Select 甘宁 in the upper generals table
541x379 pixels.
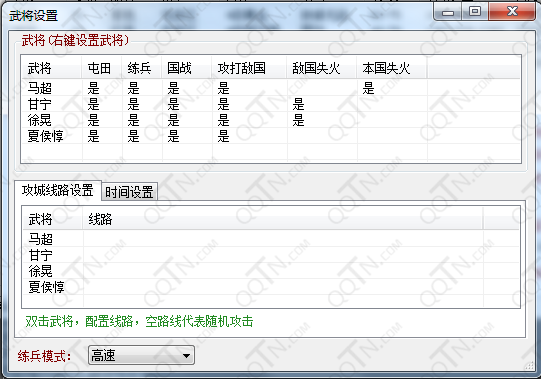(x=40, y=104)
